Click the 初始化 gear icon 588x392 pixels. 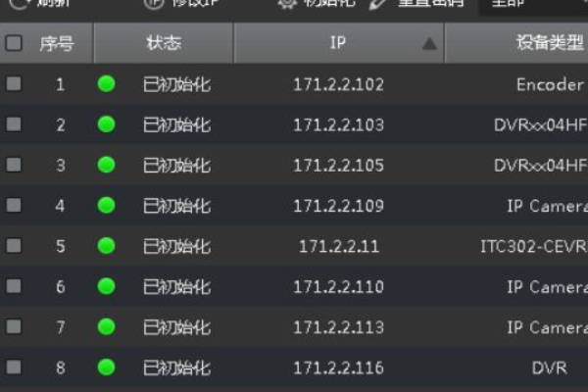(x=287, y=4)
